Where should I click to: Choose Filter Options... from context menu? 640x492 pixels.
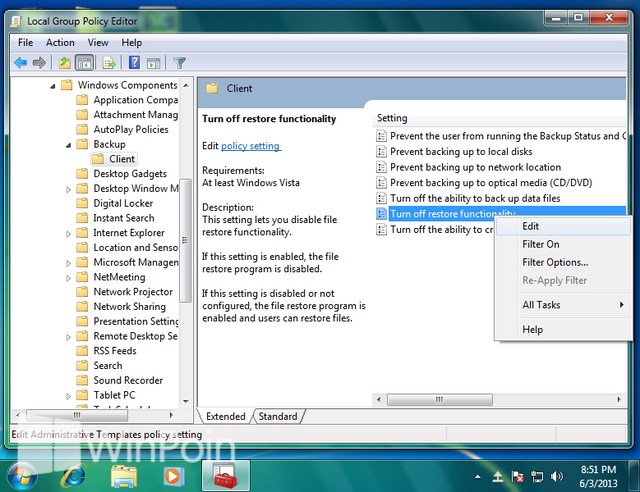(x=563, y=262)
